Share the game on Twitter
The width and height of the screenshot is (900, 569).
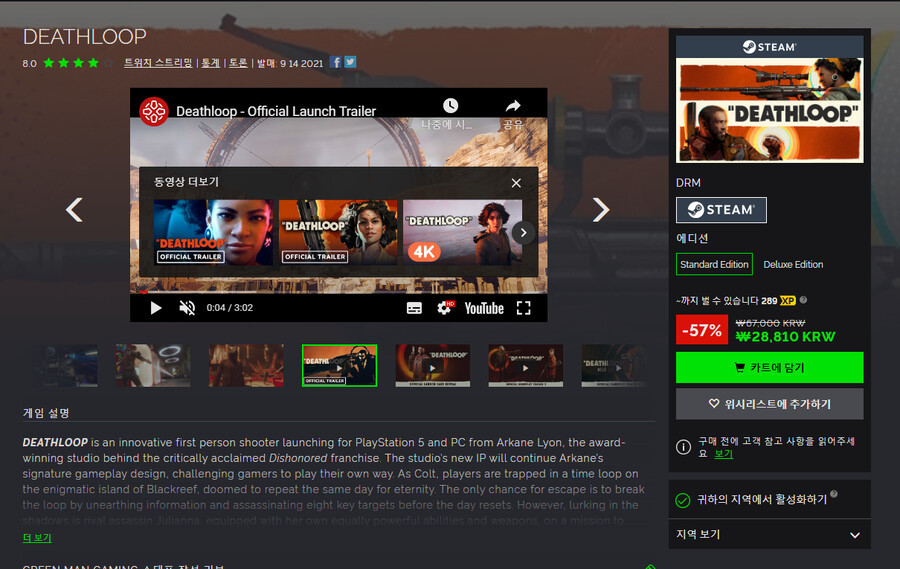(x=350, y=62)
